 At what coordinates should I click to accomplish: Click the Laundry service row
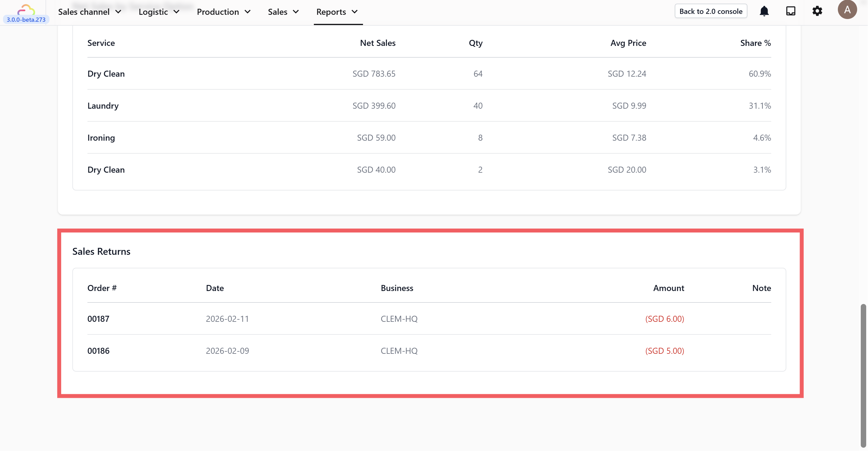point(103,106)
